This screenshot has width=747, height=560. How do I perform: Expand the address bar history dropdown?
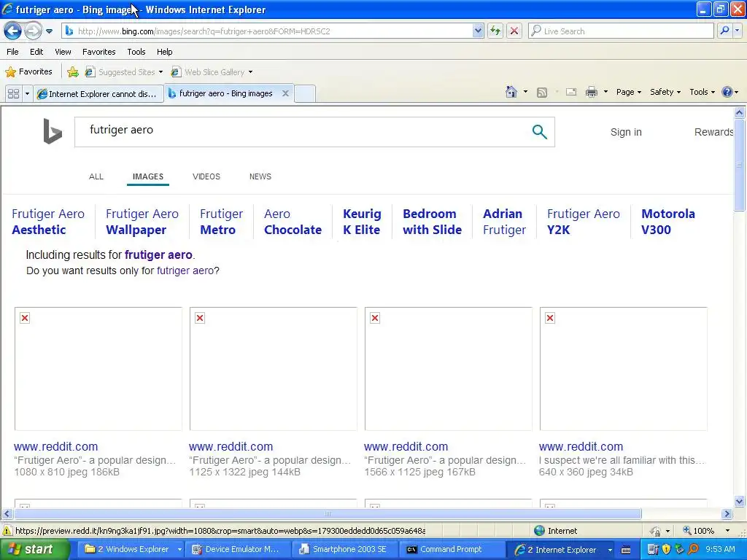pyautogui.click(x=478, y=31)
